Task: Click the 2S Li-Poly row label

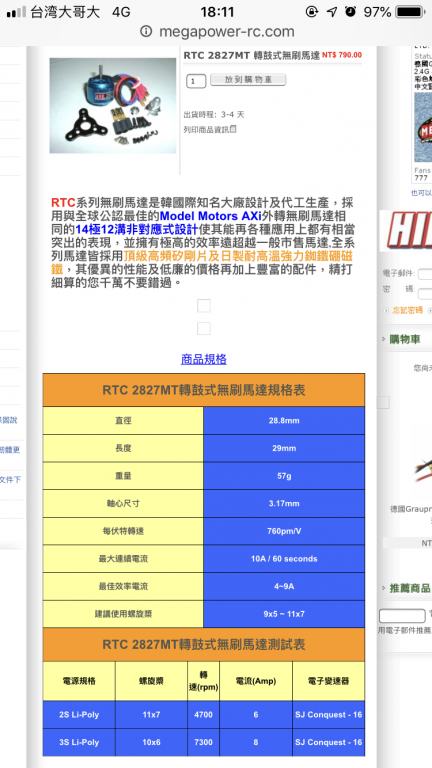Action: click(79, 715)
